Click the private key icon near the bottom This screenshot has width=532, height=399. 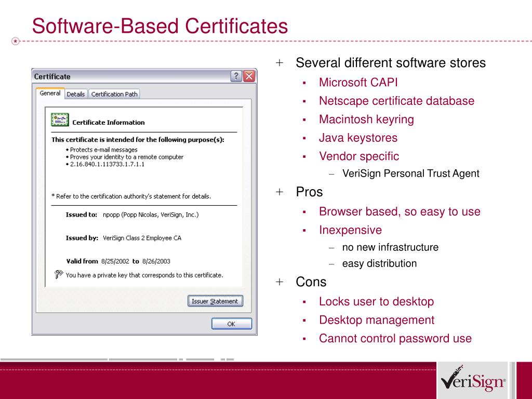(x=58, y=274)
